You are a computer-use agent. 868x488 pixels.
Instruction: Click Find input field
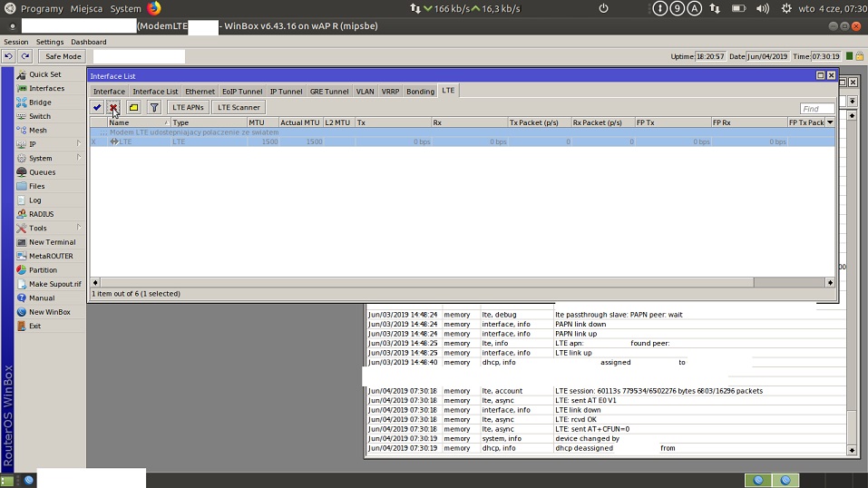click(817, 109)
